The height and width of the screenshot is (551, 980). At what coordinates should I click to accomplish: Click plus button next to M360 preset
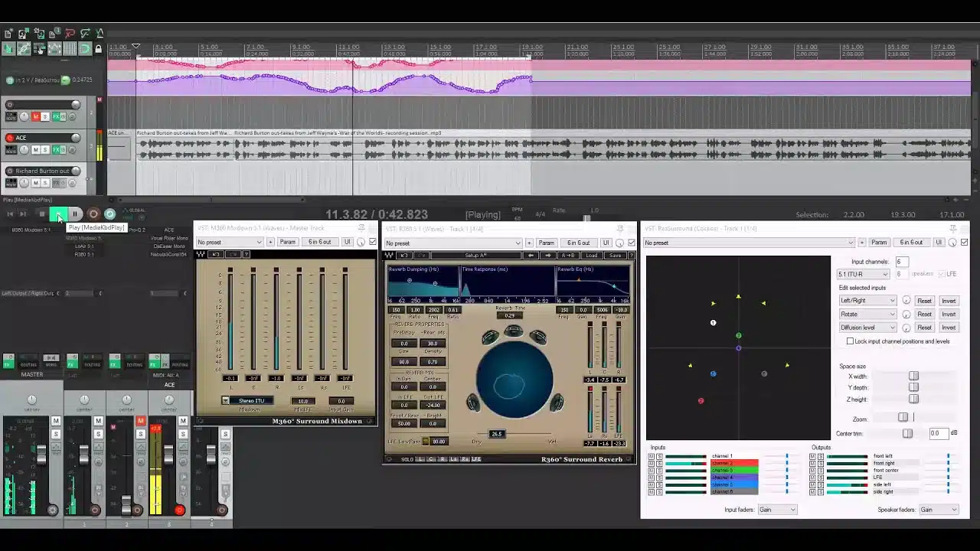tap(269, 242)
